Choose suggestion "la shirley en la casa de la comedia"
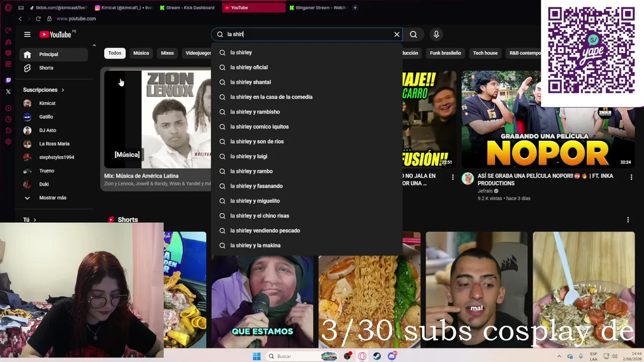 coord(307,97)
